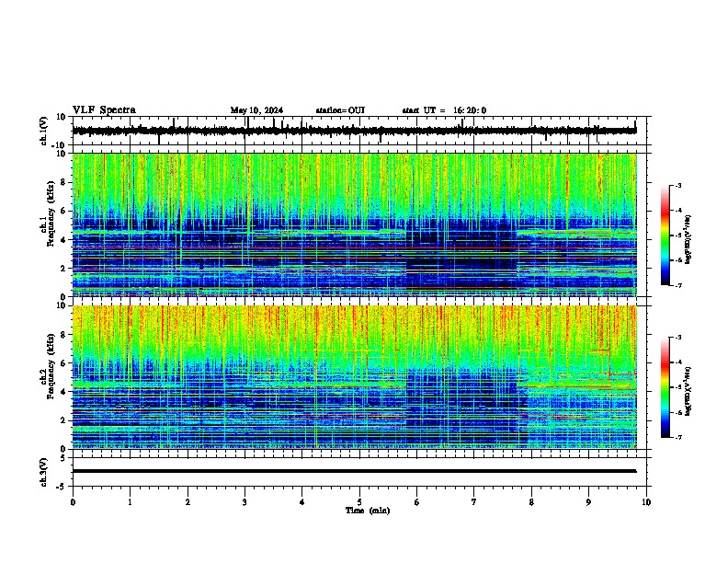Click the "-3" label on ch.2 color scale

point(677,338)
